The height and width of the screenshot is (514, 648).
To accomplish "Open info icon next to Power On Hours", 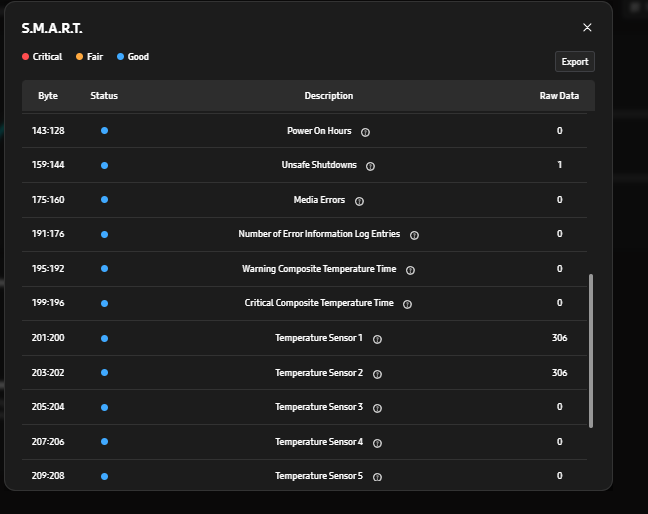I will (365, 132).
